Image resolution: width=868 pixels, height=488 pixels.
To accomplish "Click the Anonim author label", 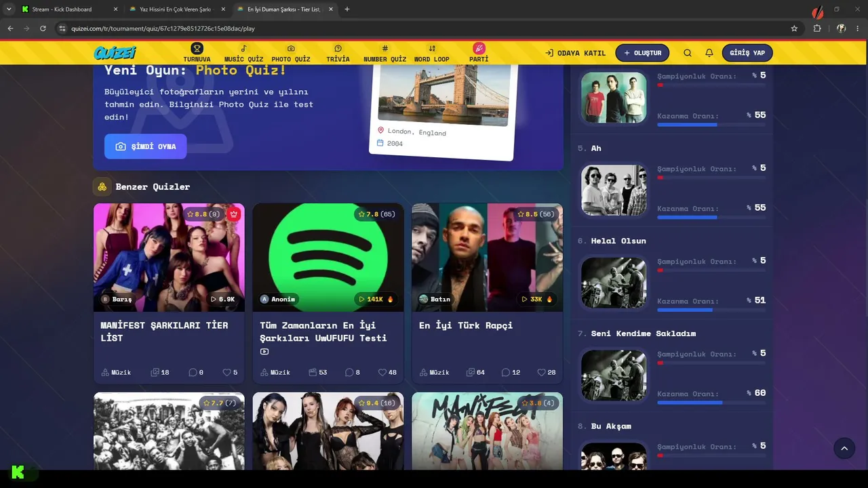I will [x=278, y=299].
